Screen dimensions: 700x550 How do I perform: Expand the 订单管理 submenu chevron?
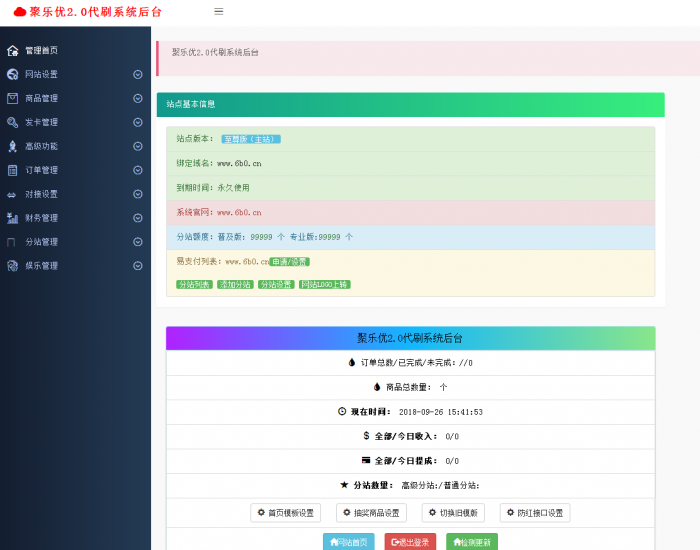(x=138, y=170)
